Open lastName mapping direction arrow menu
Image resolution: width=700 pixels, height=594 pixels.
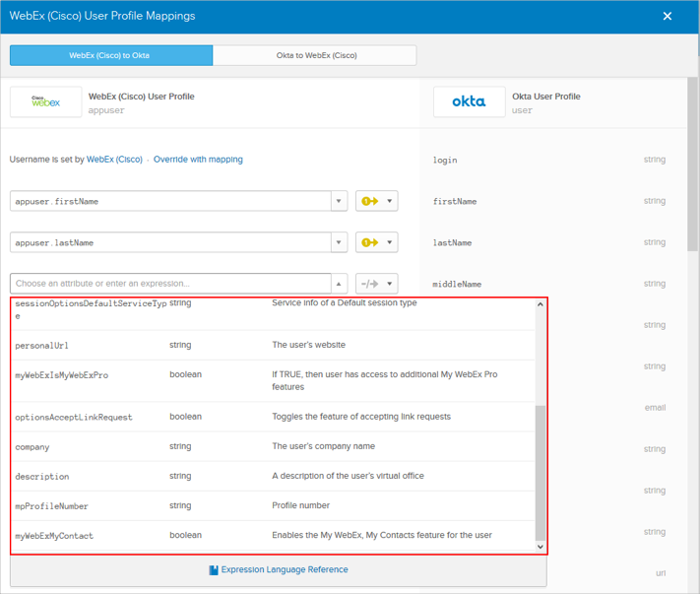click(x=377, y=242)
